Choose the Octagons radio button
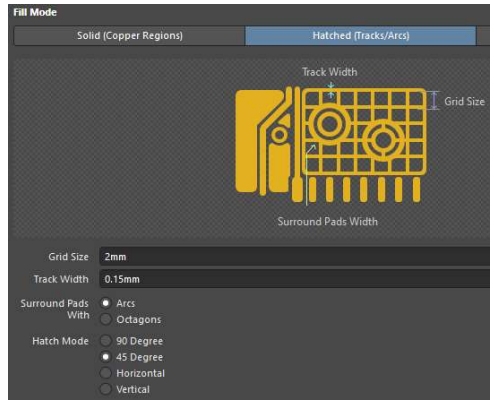Screen dimensions: 494x400 [106, 319]
